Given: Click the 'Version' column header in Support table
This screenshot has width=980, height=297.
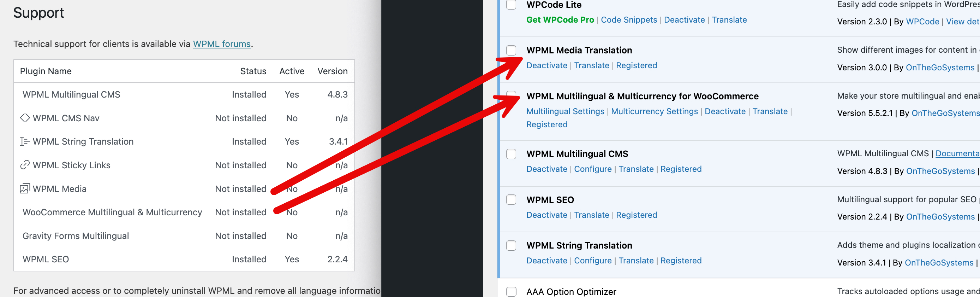Looking at the screenshot, I should (333, 71).
